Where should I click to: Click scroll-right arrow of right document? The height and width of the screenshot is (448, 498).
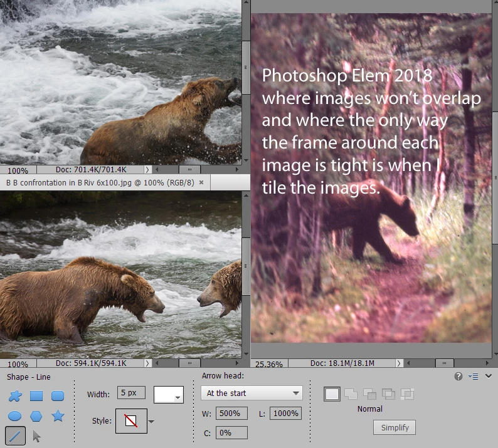(x=487, y=363)
